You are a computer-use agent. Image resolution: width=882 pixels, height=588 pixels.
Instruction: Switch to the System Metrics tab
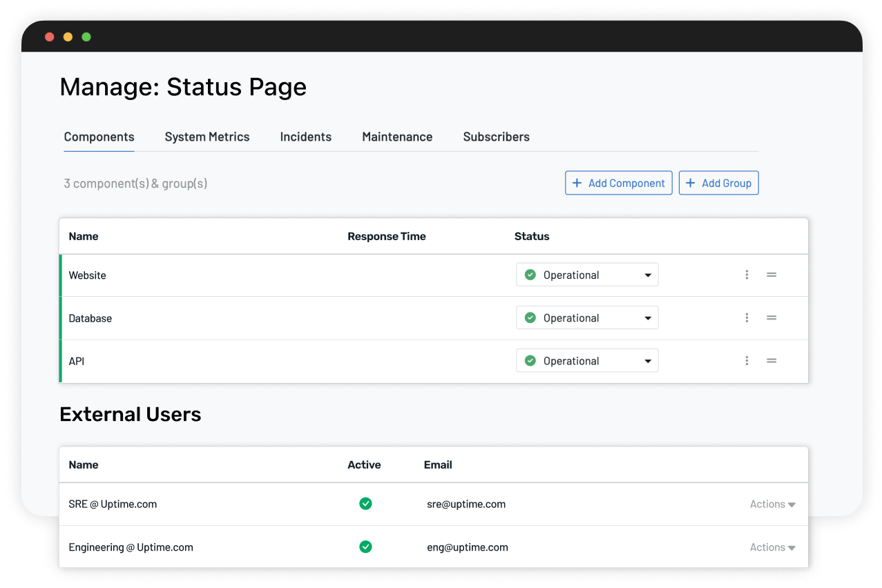[x=207, y=137]
